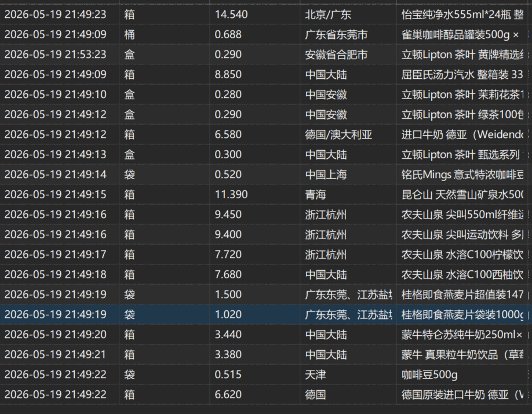
Task: Select the unit cell 桶
Action: [129, 35]
